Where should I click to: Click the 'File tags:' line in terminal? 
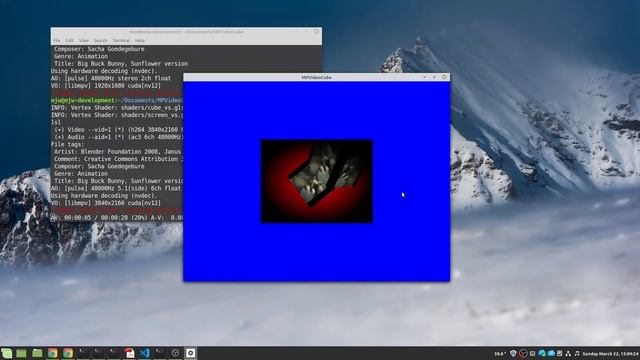tap(67, 144)
